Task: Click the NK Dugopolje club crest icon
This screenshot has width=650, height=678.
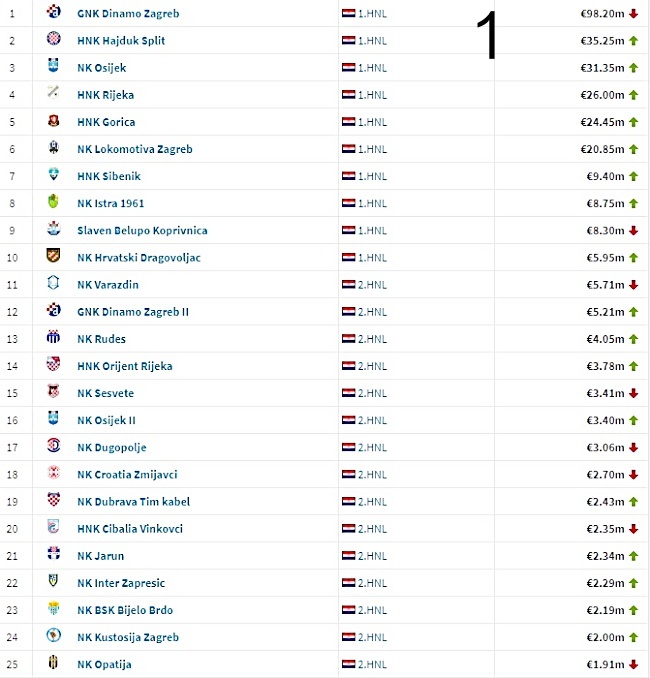Action: point(53,447)
